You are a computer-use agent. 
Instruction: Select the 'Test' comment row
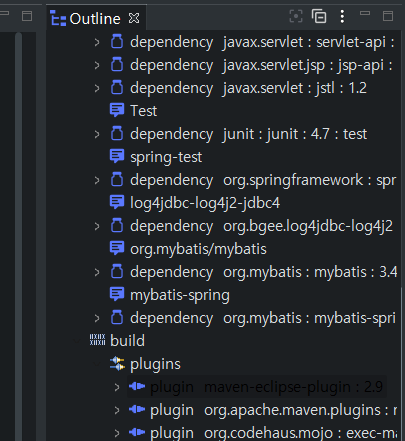point(143,111)
